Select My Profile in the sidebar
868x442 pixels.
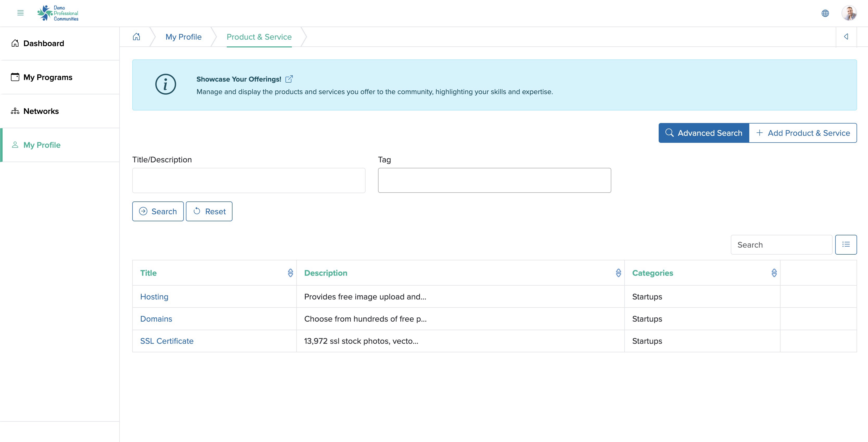[x=60, y=145]
